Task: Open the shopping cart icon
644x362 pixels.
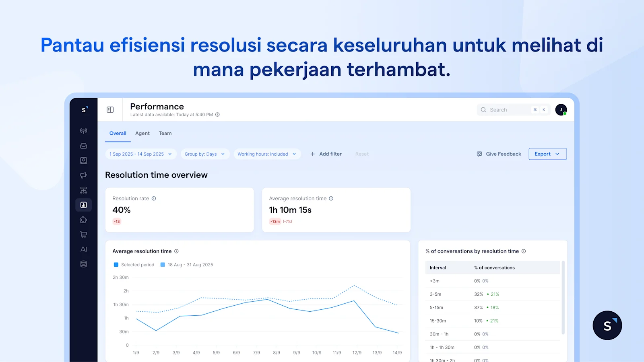Action: pos(83,234)
